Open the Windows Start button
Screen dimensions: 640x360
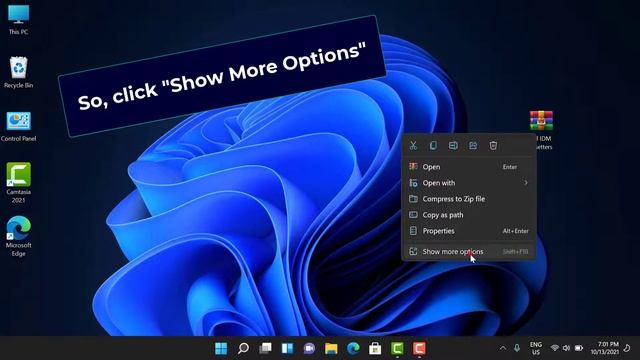pyautogui.click(x=221, y=349)
